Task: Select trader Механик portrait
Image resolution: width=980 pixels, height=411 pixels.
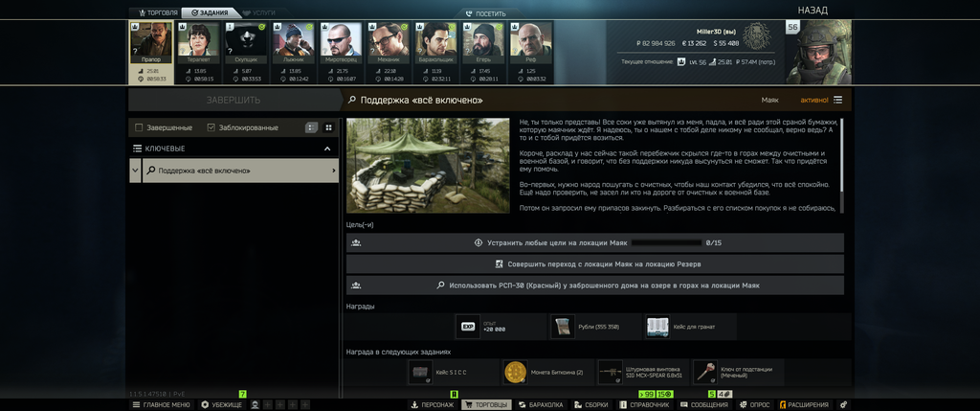Action: [x=389, y=42]
